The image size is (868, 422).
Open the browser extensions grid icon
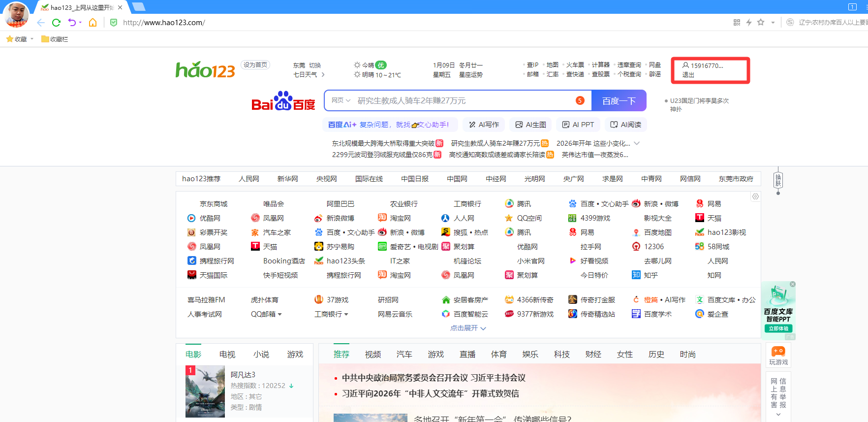click(737, 22)
